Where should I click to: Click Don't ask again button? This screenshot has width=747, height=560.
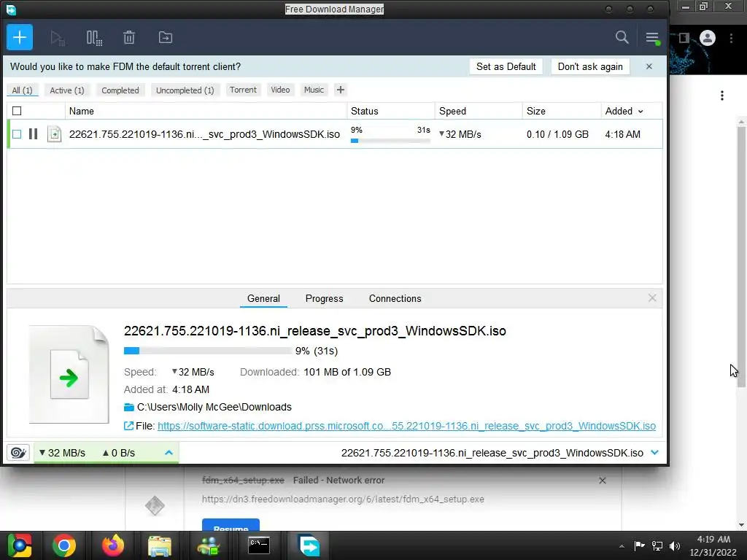point(590,66)
